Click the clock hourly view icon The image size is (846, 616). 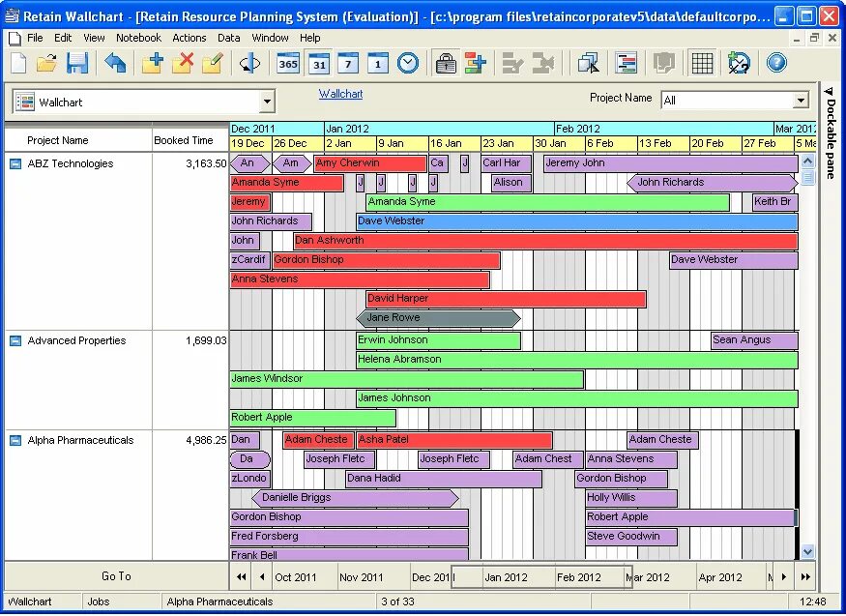pos(408,64)
